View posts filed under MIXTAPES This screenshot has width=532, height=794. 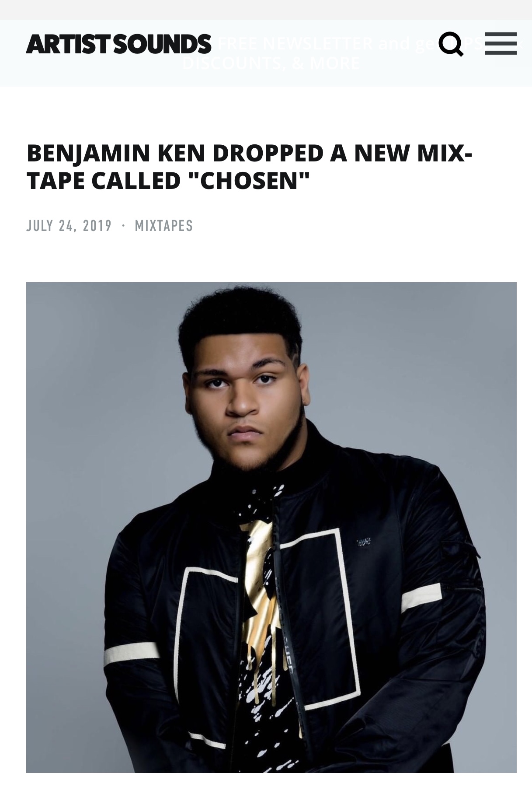click(x=164, y=226)
